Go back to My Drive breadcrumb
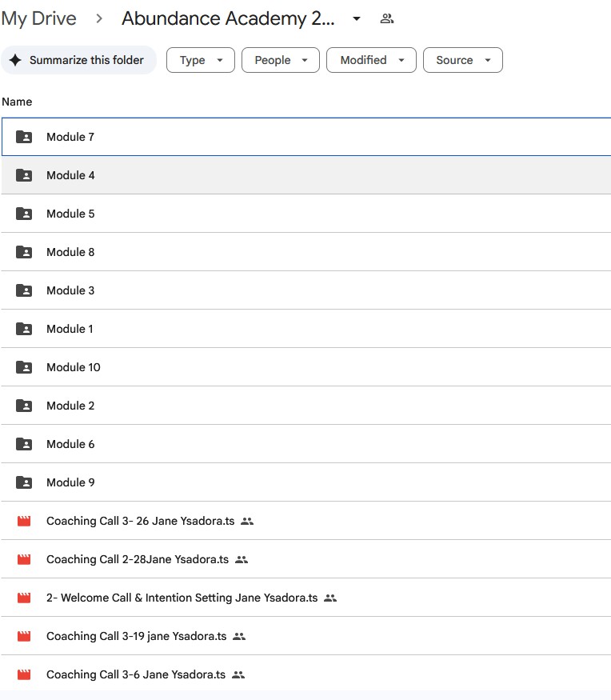 (39, 18)
